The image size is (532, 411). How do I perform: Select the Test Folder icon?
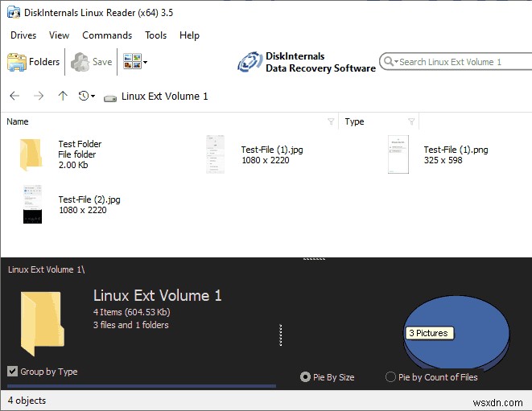pos(31,154)
